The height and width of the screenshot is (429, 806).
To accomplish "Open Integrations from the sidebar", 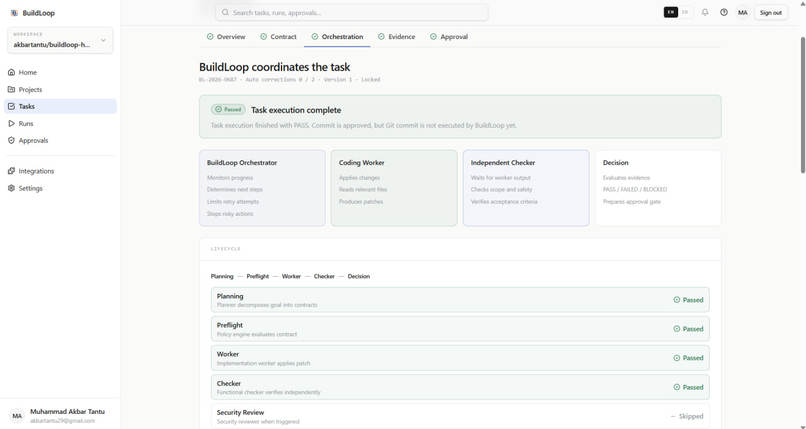I will (60, 171).
